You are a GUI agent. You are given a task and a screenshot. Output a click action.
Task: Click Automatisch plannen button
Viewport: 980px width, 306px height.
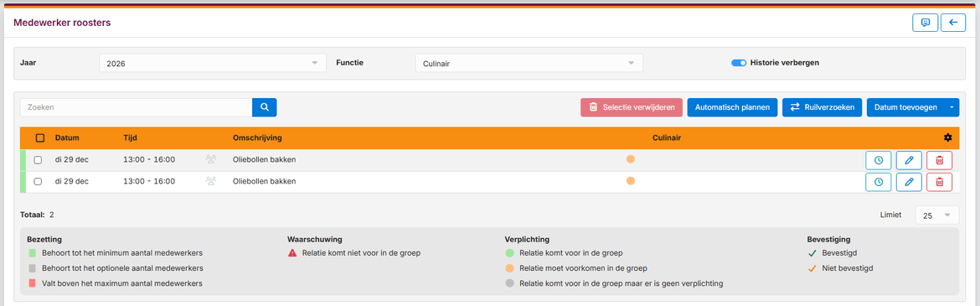pyautogui.click(x=733, y=107)
